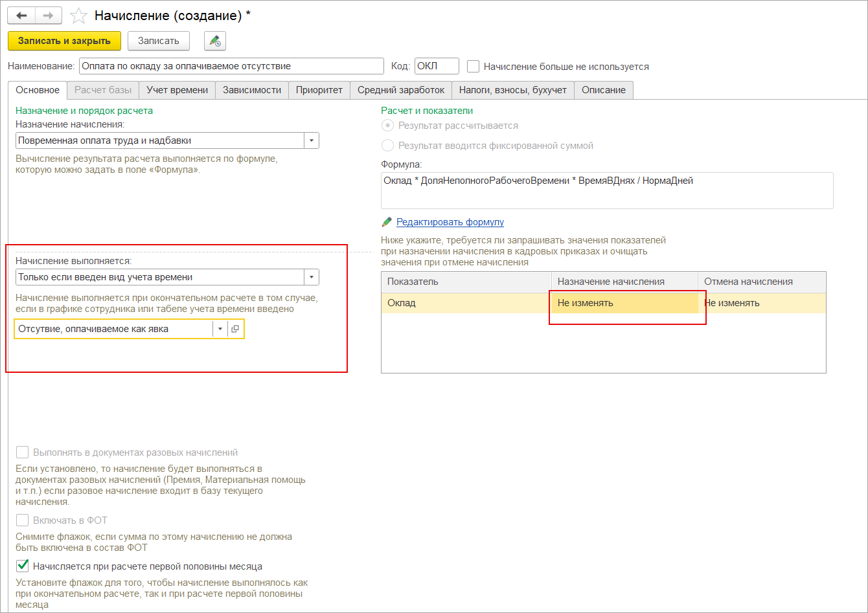Expand the 'Назначение начисления' dropdown
The width and height of the screenshot is (868, 613).
(x=312, y=140)
